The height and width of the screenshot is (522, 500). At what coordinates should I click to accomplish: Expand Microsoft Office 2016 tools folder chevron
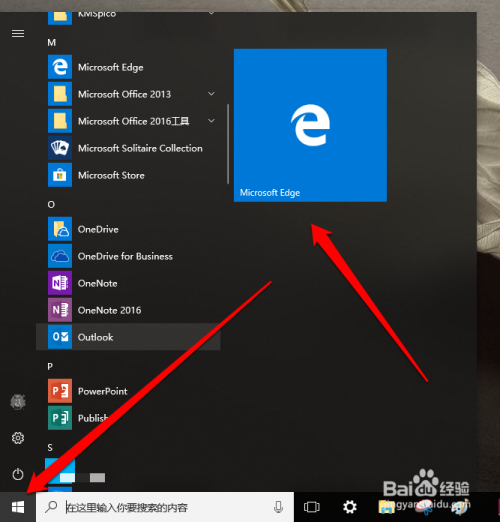211,121
